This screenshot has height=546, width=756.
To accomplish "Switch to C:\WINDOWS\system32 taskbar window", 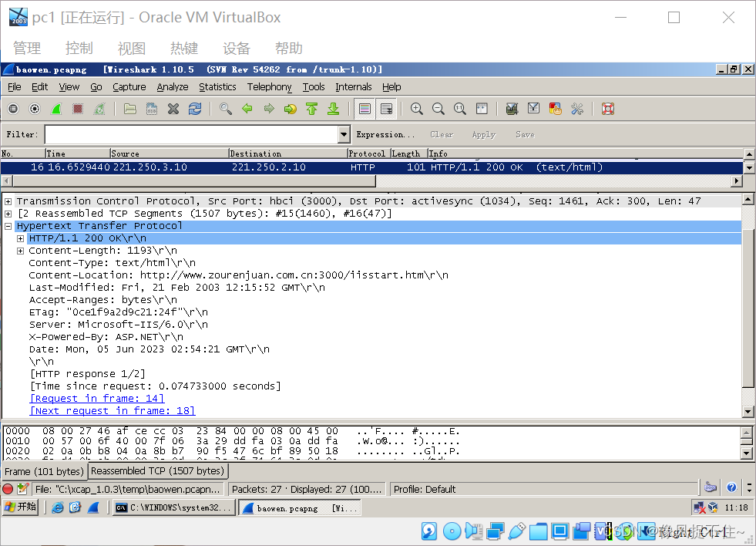I will tap(175, 507).
